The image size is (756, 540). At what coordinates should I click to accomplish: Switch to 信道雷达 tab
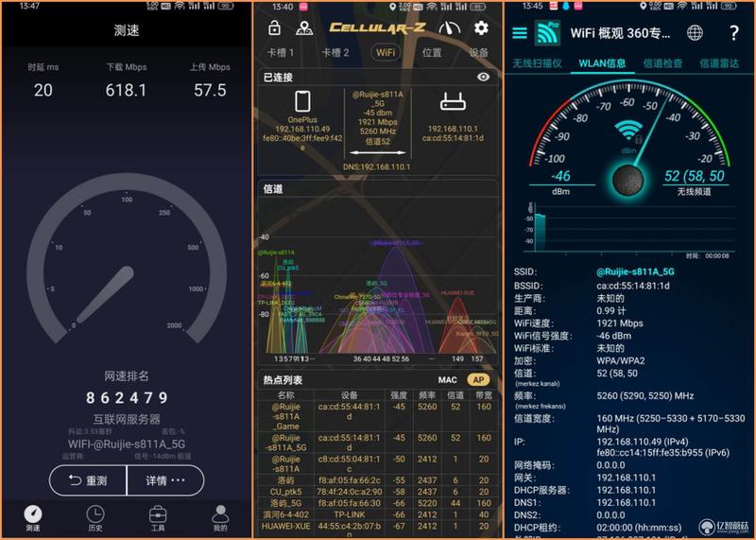(719, 63)
